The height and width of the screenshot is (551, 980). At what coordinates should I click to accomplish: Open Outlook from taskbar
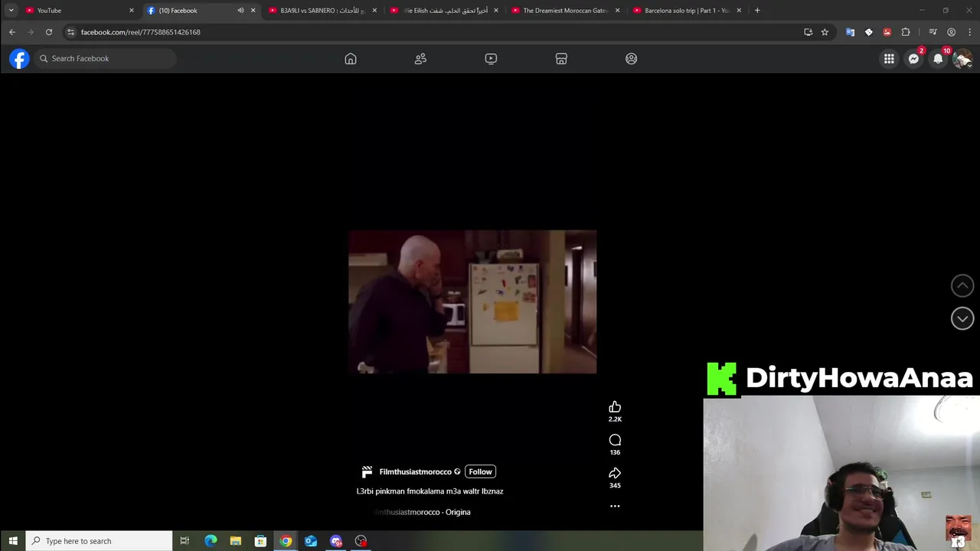click(x=311, y=541)
